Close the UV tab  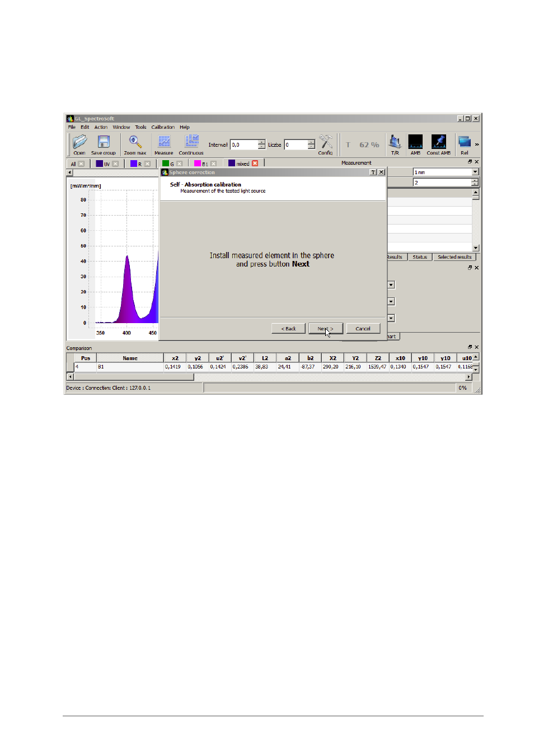(115, 164)
